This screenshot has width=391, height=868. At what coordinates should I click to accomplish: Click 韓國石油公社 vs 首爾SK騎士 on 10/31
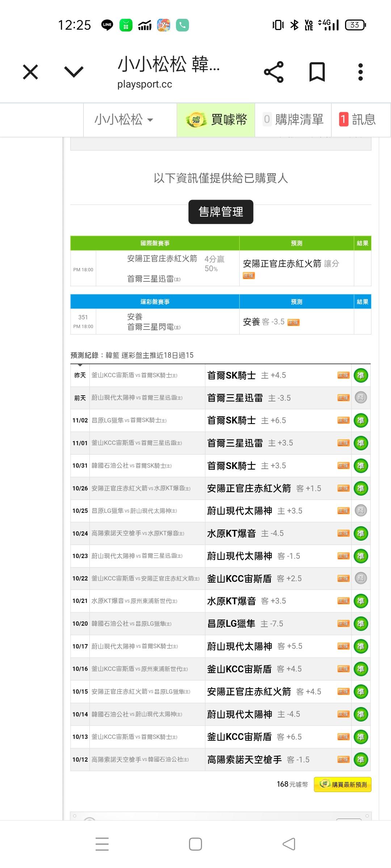[131, 465]
